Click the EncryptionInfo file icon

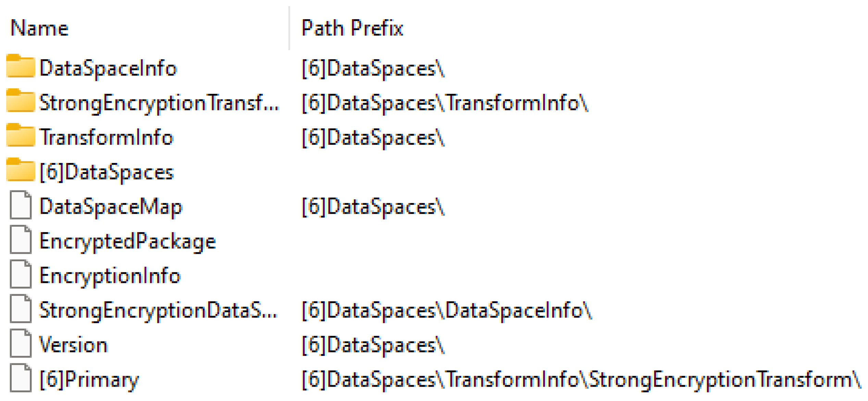21,275
